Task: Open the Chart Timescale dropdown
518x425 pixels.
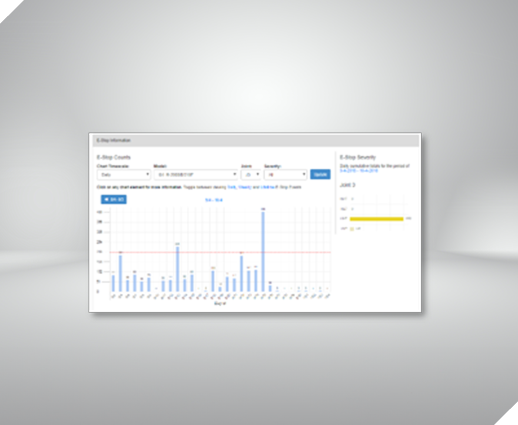Action: pos(124,175)
